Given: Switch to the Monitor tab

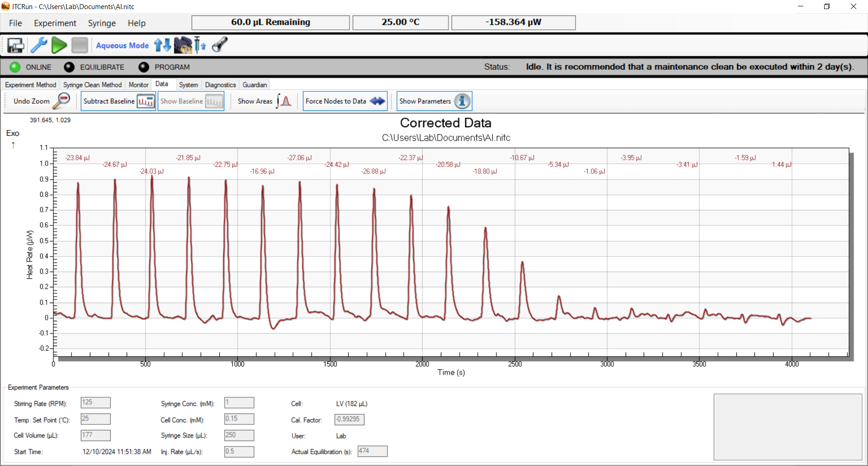Looking at the screenshot, I should (138, 85).
